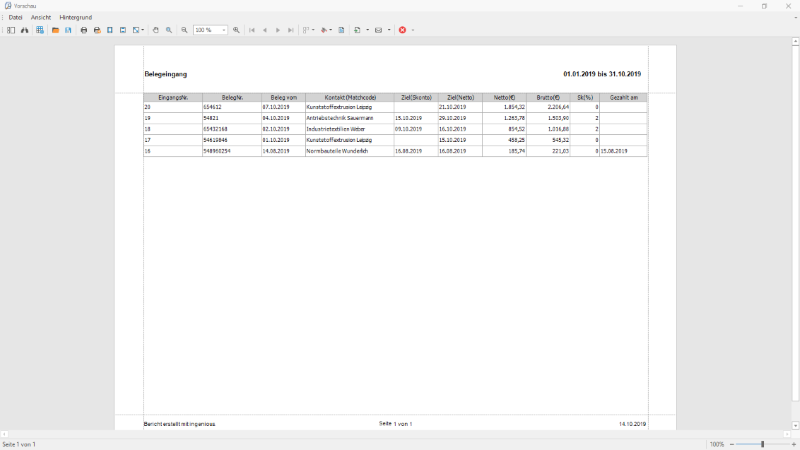Click the horizontal scrollbar left arrow
This screenshot has height=450, width=800.
coord(4,434)
